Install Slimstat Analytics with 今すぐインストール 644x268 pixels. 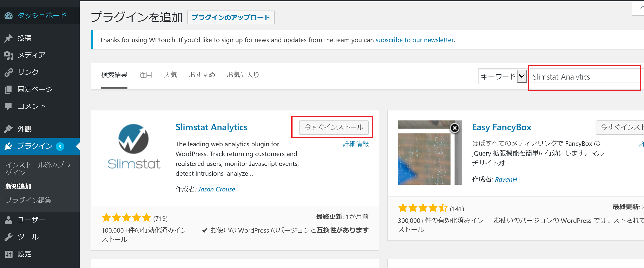pos(334,127)
